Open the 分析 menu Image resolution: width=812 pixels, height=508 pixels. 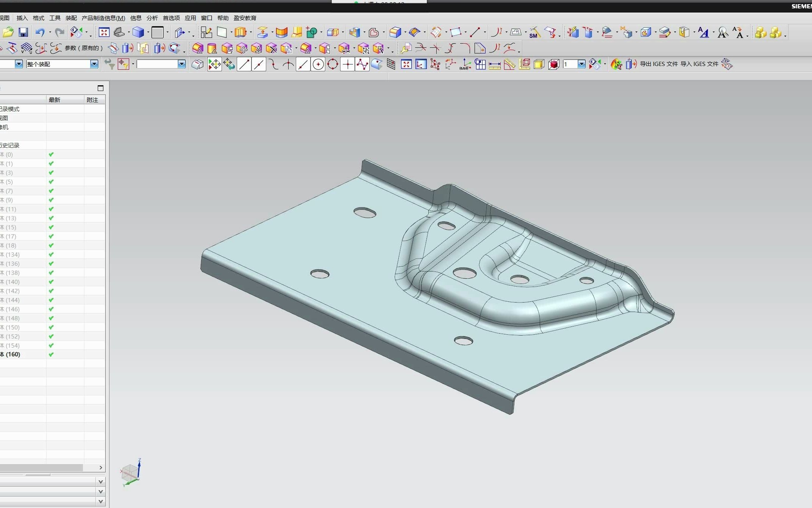point(152,18)
